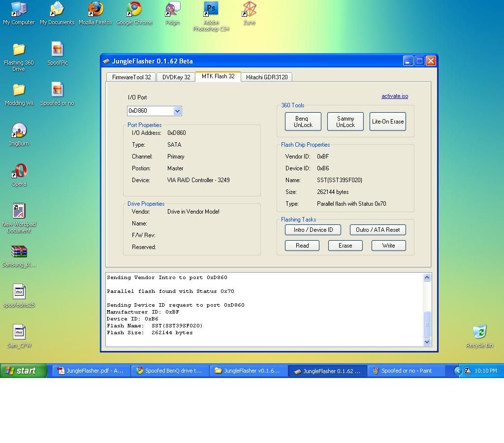504x443 pixels.
Task: Open the Recycle Bin
Action: pyautogui.click(x=479, y=332)
